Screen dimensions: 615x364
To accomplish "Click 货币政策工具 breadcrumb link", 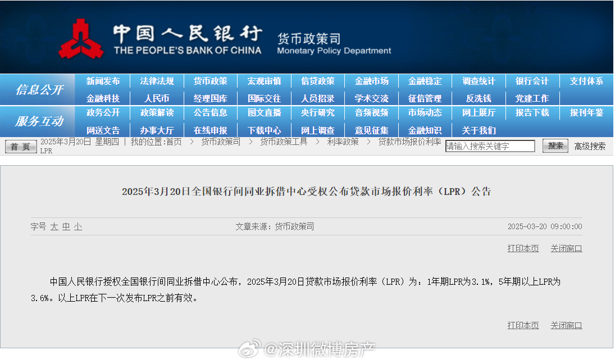I will (x=284, y=142).
